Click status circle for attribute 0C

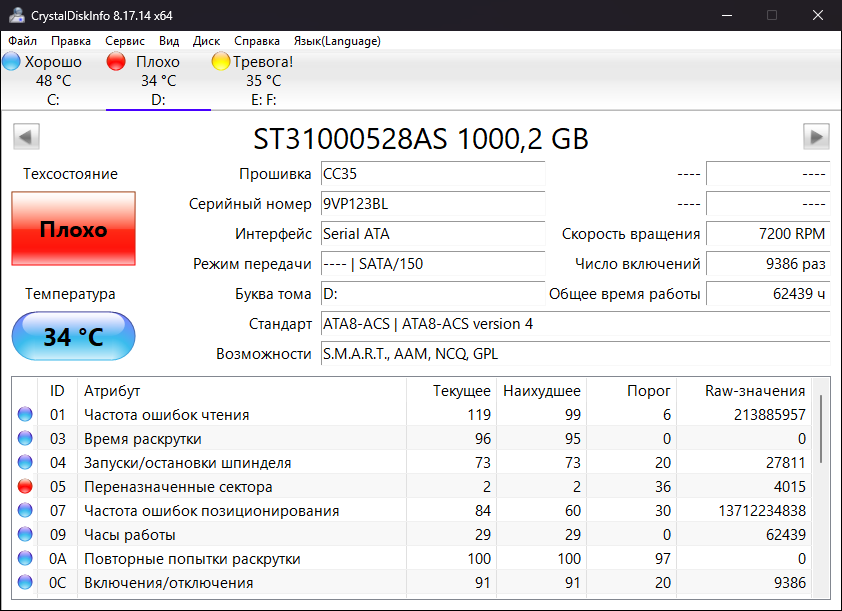point(25,582)
